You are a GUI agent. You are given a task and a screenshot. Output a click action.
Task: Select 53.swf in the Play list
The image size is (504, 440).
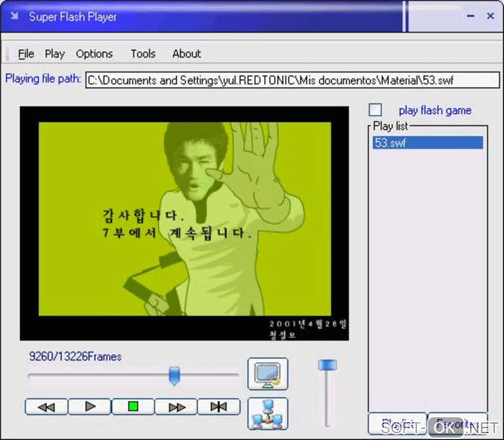(x=427, y=143)
